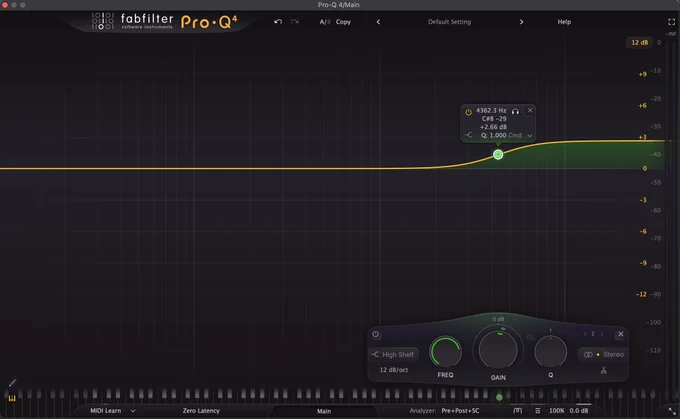
Task: Click the FabFilter Pro-Q 4 logo
Action: (x=165, y=21)
